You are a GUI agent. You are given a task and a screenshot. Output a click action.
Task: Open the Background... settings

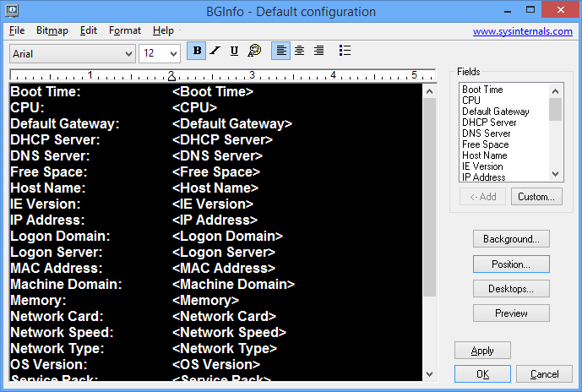[511, 239]
